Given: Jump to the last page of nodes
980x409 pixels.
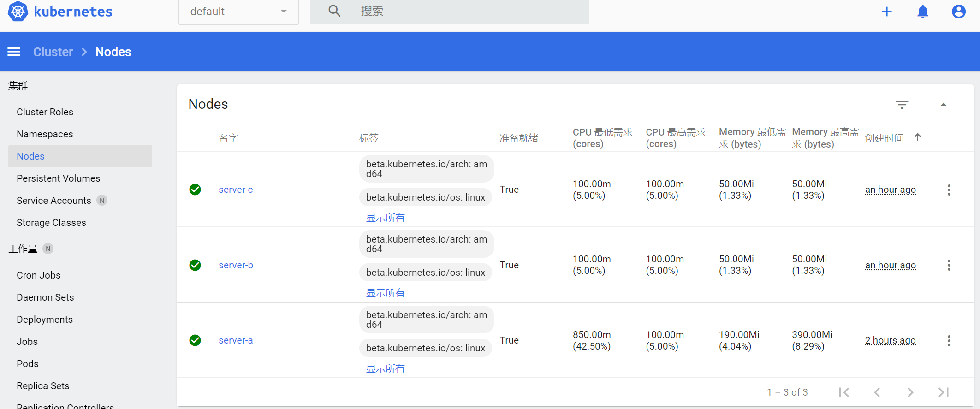Looking at the screenshot, I should pos(943,392).
